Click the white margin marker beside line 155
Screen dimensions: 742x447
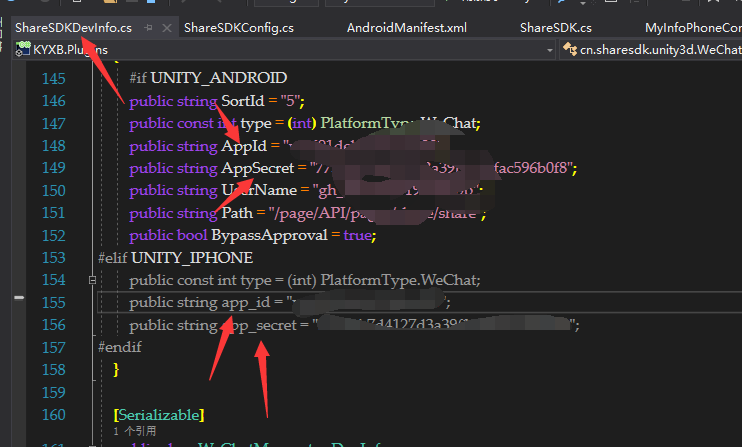pyautogui.click(x=19, y=298)
